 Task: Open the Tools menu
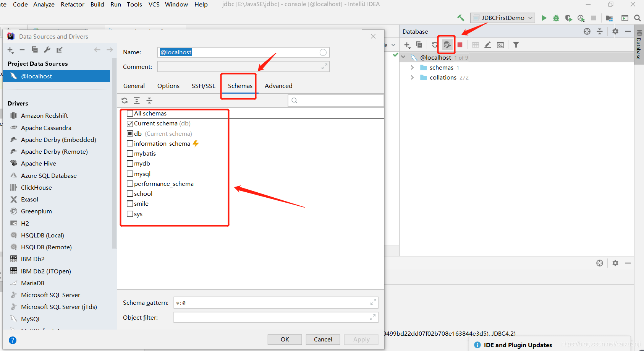134,5
